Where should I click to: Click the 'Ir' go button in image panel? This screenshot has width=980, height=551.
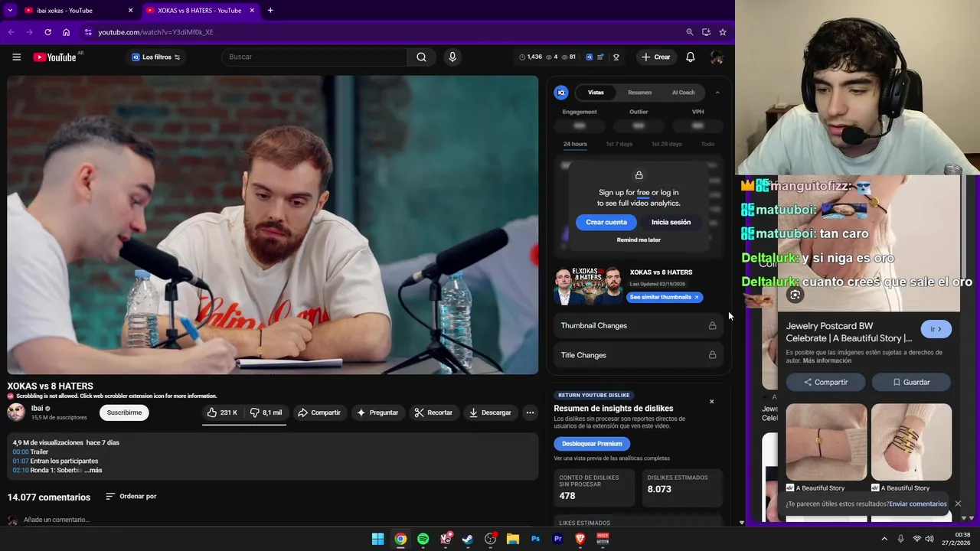(x=936, y=329)
